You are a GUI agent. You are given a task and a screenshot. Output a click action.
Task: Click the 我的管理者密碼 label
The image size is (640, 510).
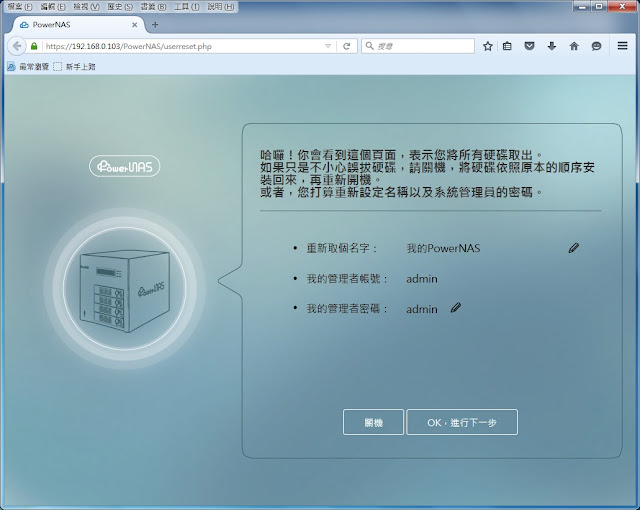pyautogui.click(x=347, y=308)
